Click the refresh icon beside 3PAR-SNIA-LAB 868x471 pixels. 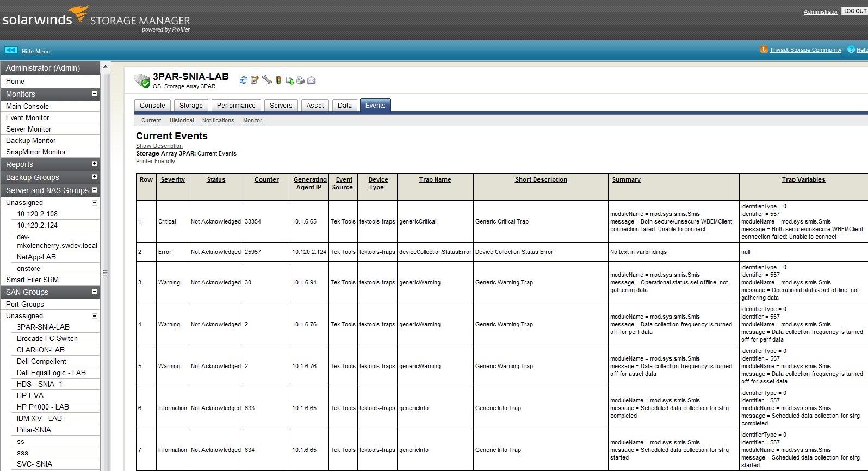coord(243,80)
